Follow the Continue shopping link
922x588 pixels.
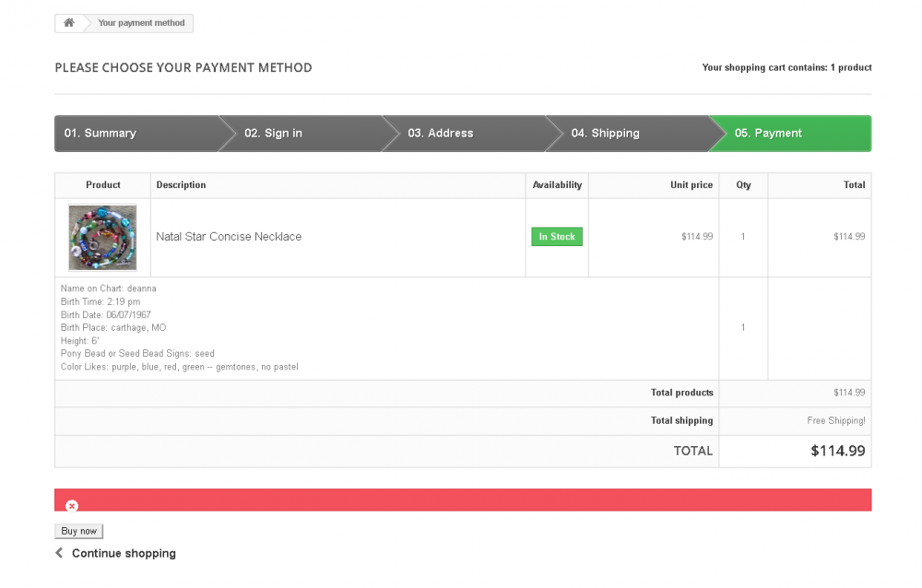tap(124, 554)
